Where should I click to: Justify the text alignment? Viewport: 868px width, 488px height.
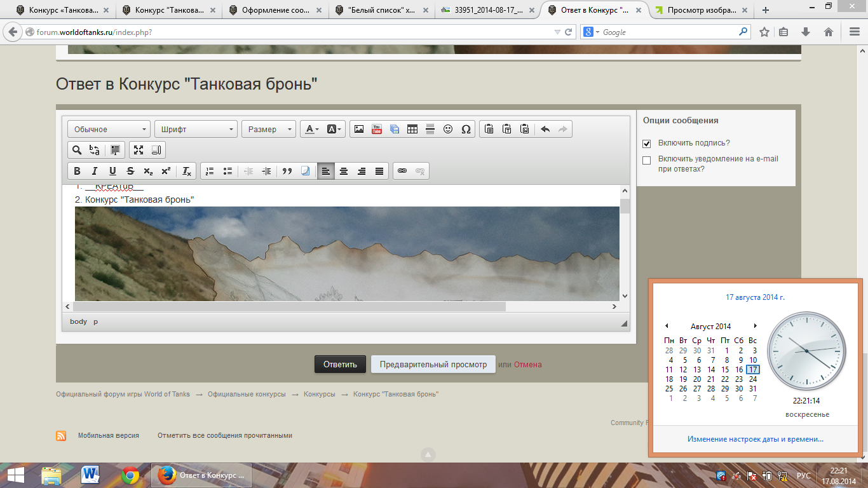(x=379, y=171)
